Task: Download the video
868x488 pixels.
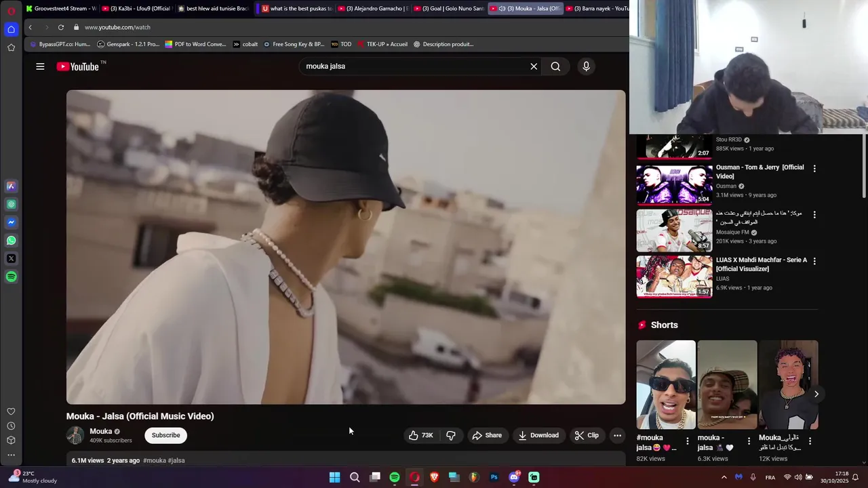Action: (x=538, y=435)
